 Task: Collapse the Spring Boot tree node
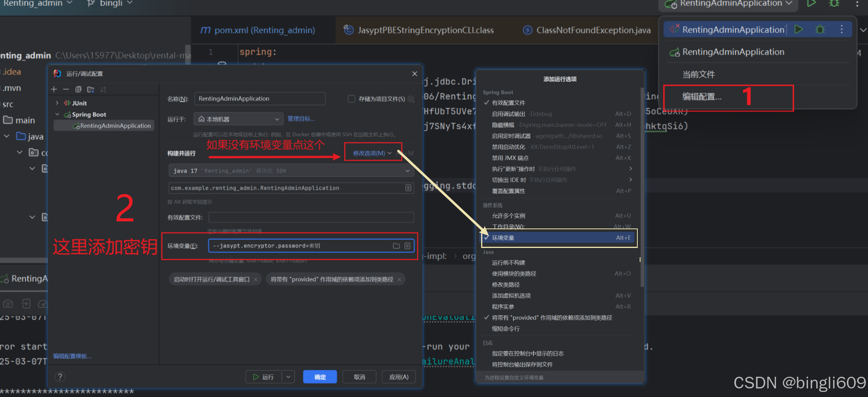pos(58,114)
